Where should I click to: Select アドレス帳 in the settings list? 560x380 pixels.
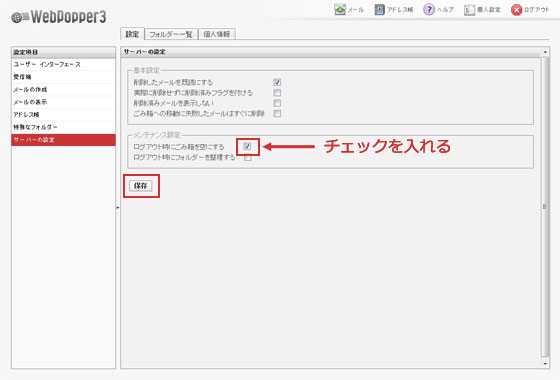63,114
